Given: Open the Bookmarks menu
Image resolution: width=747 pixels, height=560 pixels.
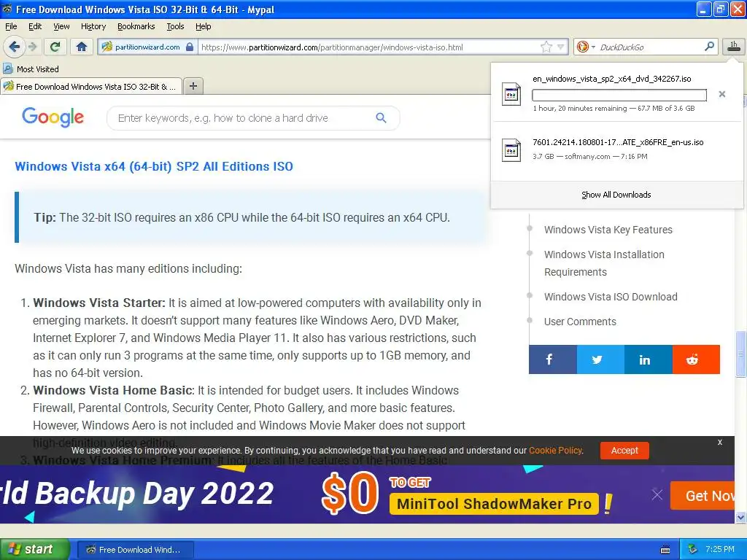Looking at the screenshot, I should coord(136,26).
